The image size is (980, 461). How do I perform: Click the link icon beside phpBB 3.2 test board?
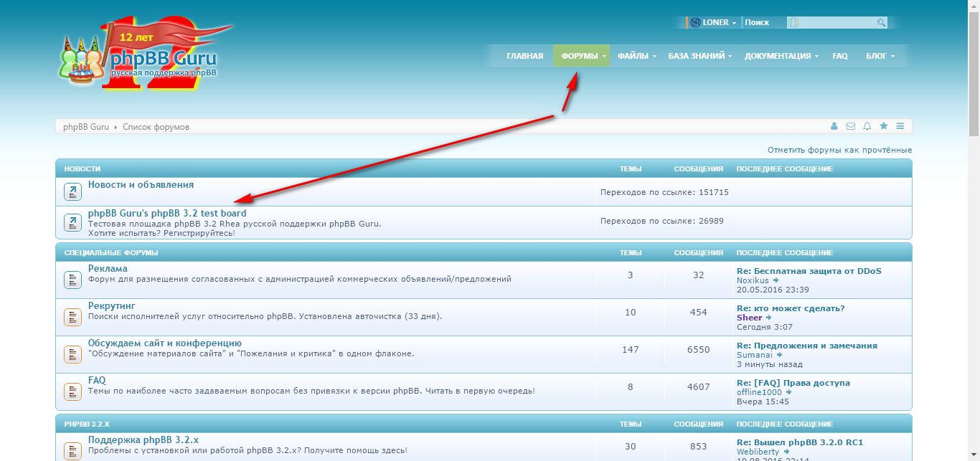[72, 222]
